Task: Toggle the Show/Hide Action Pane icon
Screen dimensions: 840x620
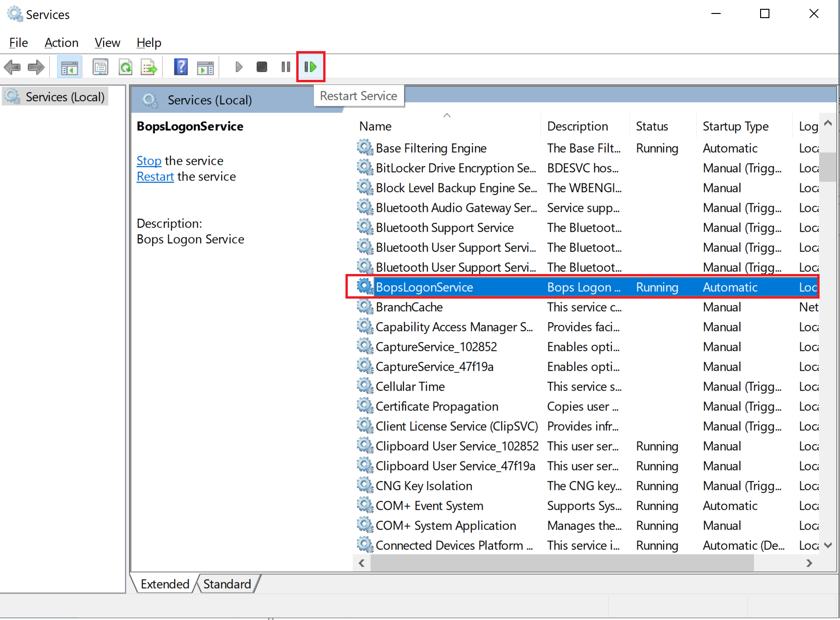Action: (x=205, y=67)
